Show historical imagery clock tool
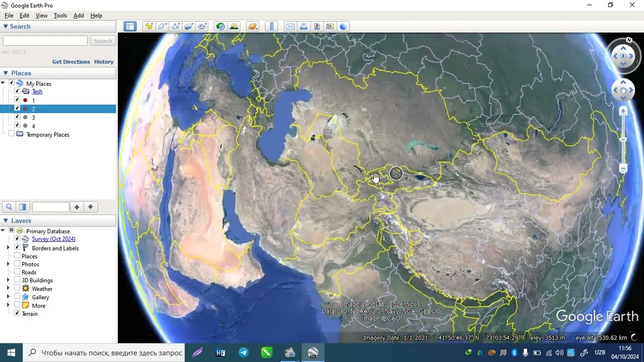The image size is (644, 362). pyautogui.click(x=220, y=27)
